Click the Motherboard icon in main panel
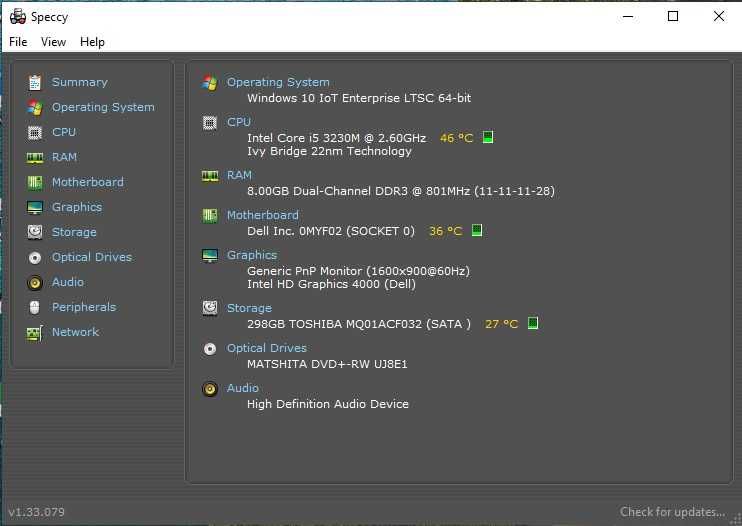Viewport: 742px width, 526px height. [x=210, y=216]
